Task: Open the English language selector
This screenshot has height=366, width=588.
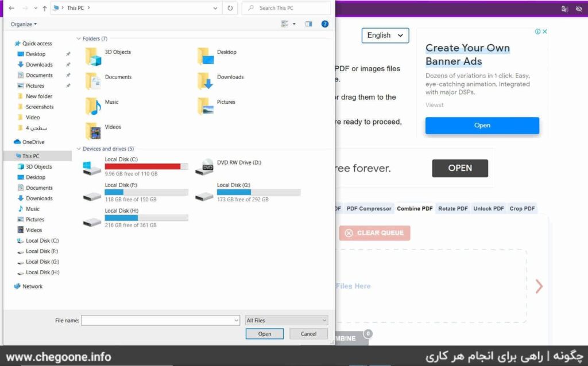Action: tap(385, 35)
